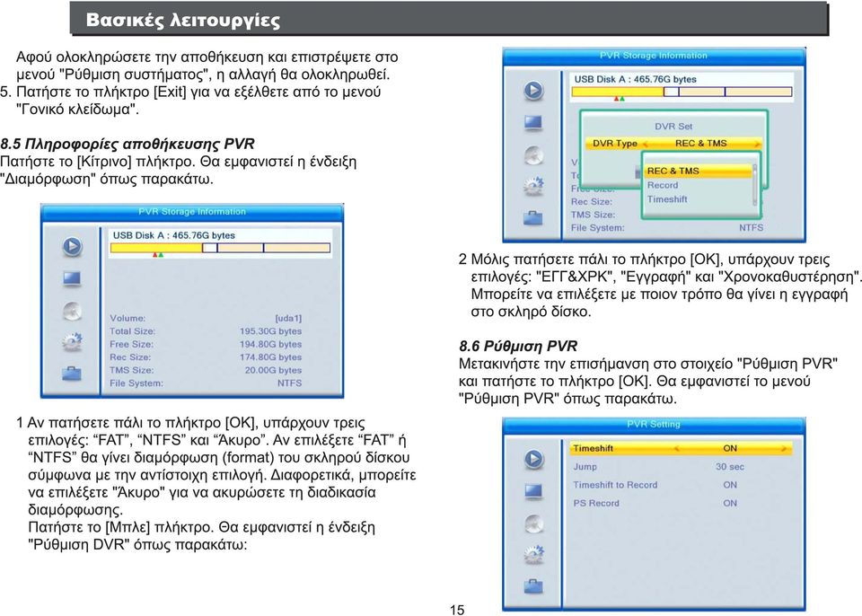This screenshot has width=862, height=616.
Task: Choose Timeshift in the DVR Type dropdown list
Action: 667,199
